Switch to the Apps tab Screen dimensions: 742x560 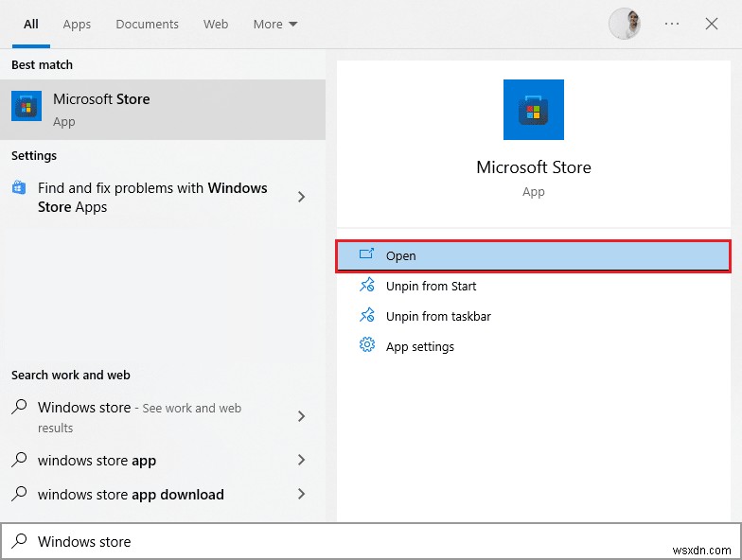tap(77, 25)
